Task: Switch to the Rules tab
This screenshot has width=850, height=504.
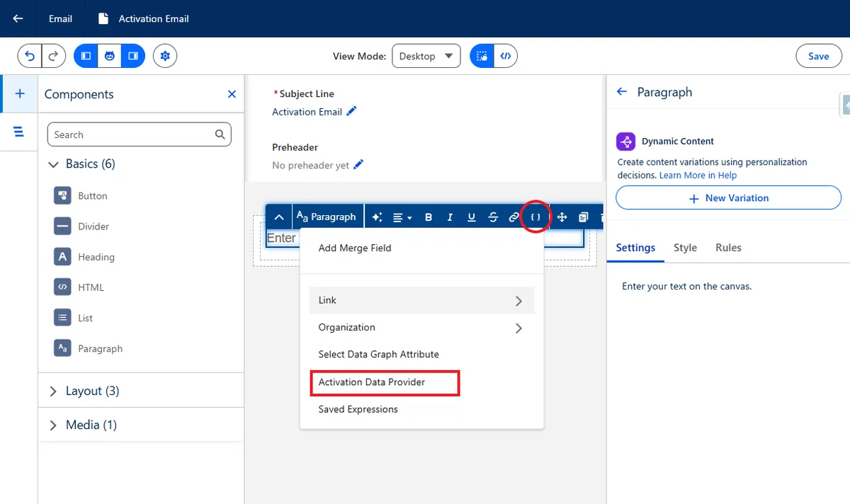Action: click(728, 248)
